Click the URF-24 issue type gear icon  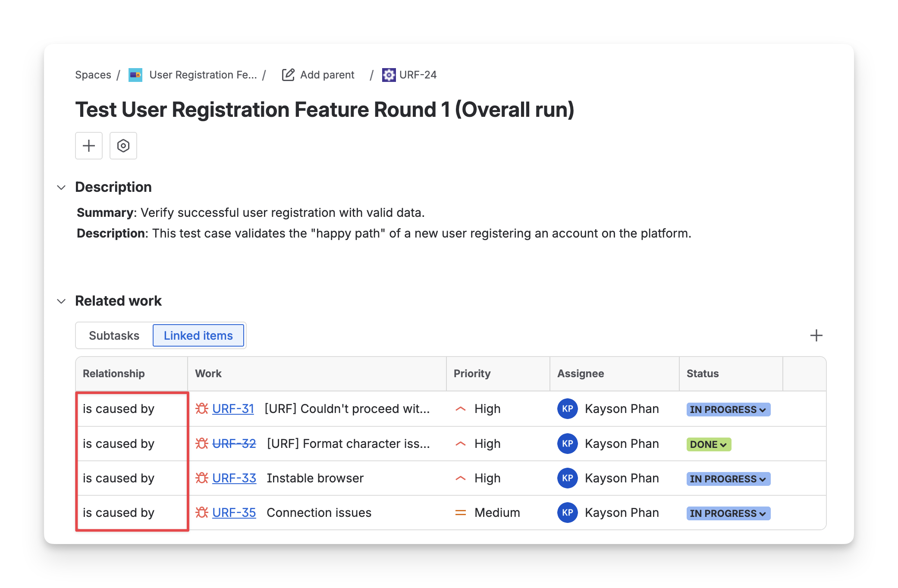pyautogui.click(x=389, y=75)
